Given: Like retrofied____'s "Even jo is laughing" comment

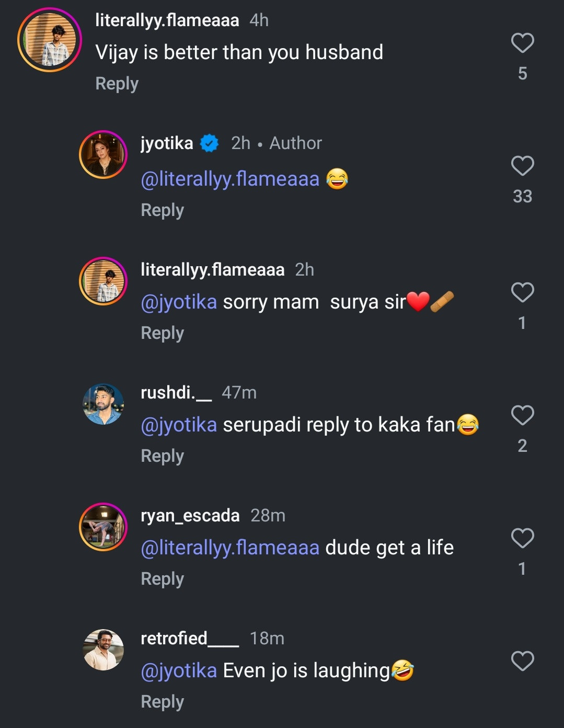Looking at the screenshot, I should (522, 661).
